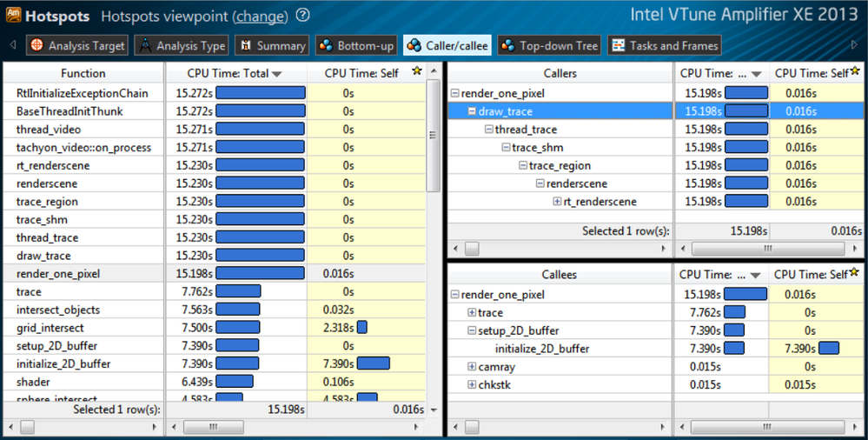Click Callees data horizontal scrollbar thumb
Viewport: 868px width, 440px height.
click(767, 427)
